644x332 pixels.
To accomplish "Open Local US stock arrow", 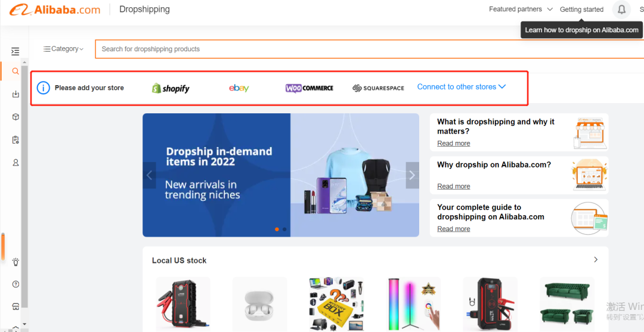I will (596, 259).
